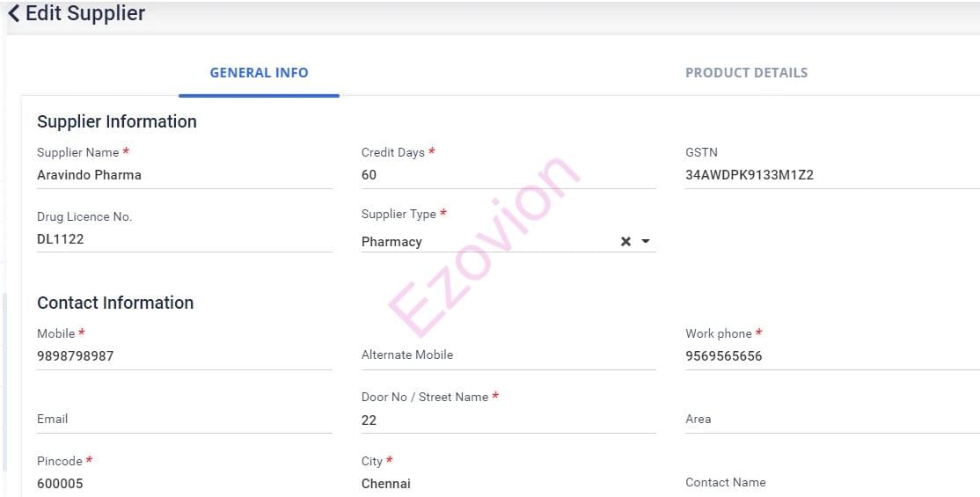Click the back arrow beside Edit Supplier
This screenshot has height=497, width=980.
click(13, 14)
